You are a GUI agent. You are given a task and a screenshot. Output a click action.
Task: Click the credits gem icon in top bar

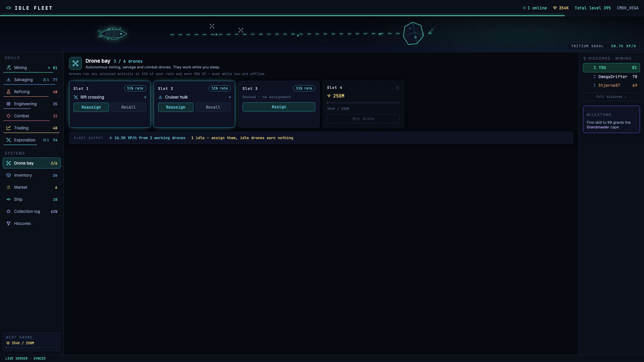555,8
